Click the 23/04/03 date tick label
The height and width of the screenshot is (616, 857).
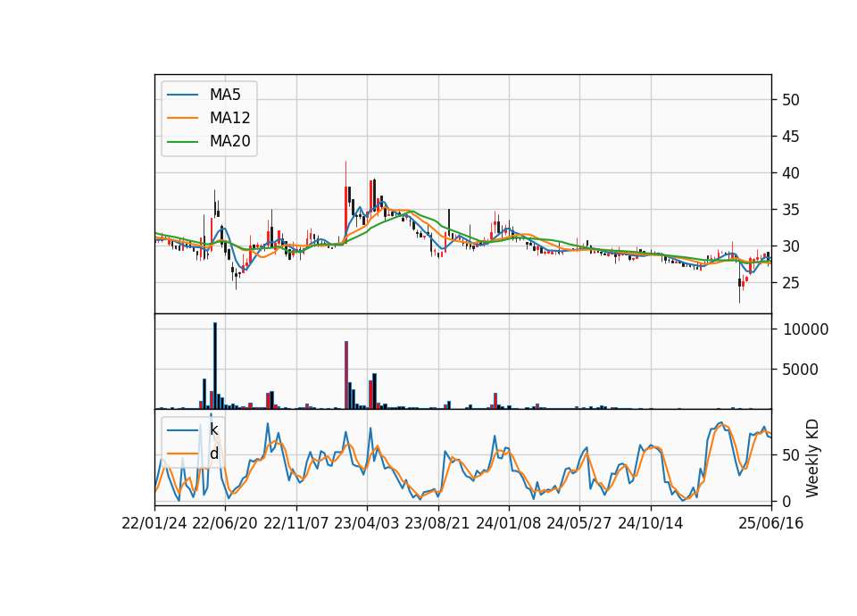point(367,523)
